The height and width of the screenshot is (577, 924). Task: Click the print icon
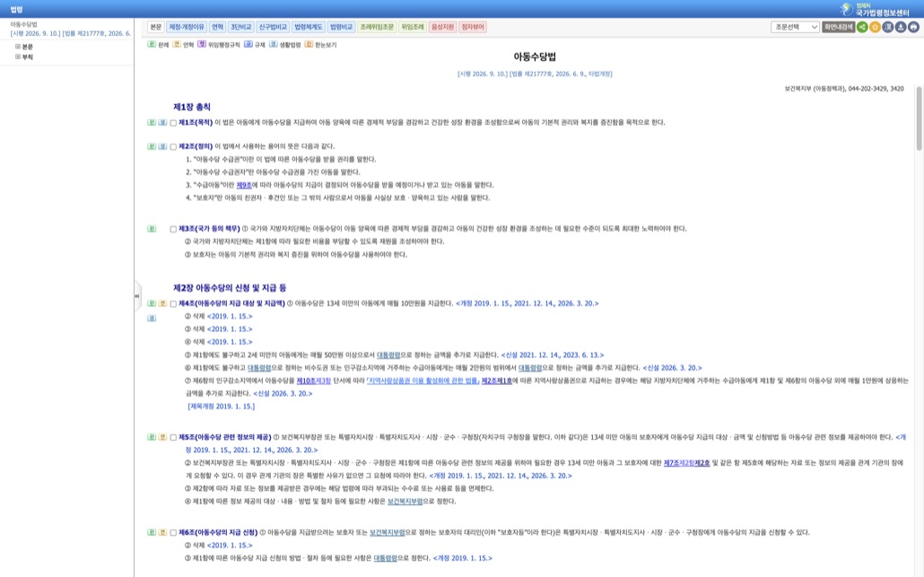point(913,27)
